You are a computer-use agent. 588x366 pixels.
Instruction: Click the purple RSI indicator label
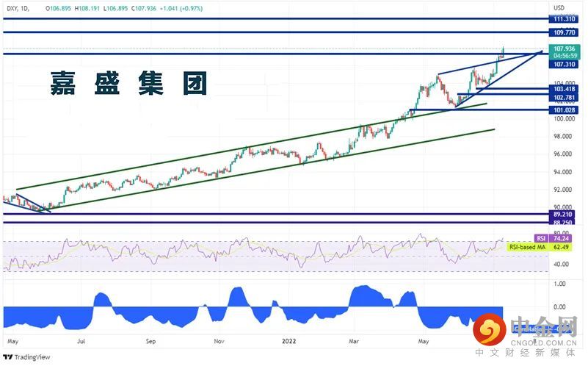(x=541, y=238)
